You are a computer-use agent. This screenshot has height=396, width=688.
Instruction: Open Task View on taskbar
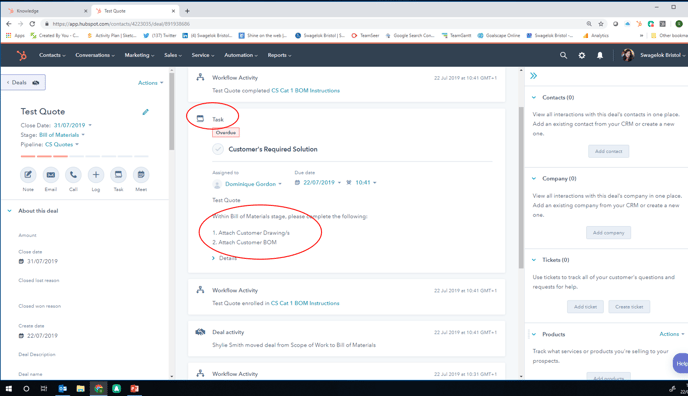[x=44, y=389]
